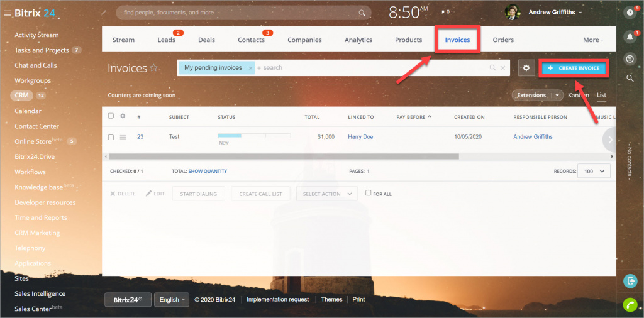Click the Show Quantity link
This screenshot has height=318, width=644.
(x=208, y=171)
